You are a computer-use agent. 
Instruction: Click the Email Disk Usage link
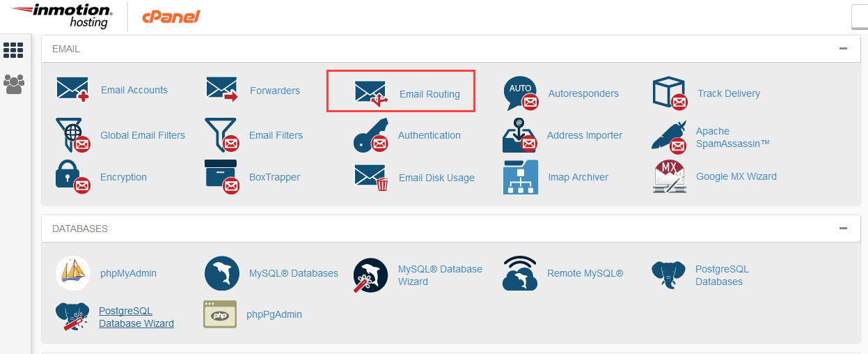coord(436,178)
